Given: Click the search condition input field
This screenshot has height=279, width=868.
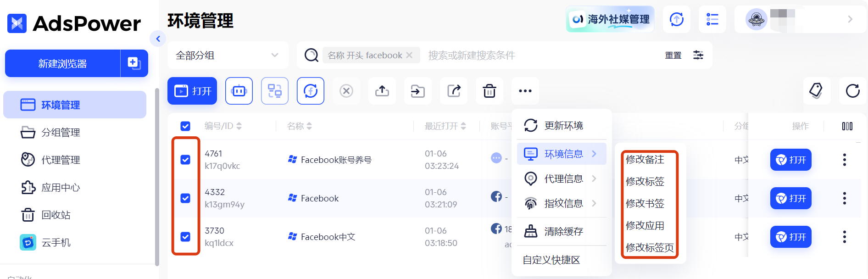Looking at the screenshot, I should [x=528, y=56].
